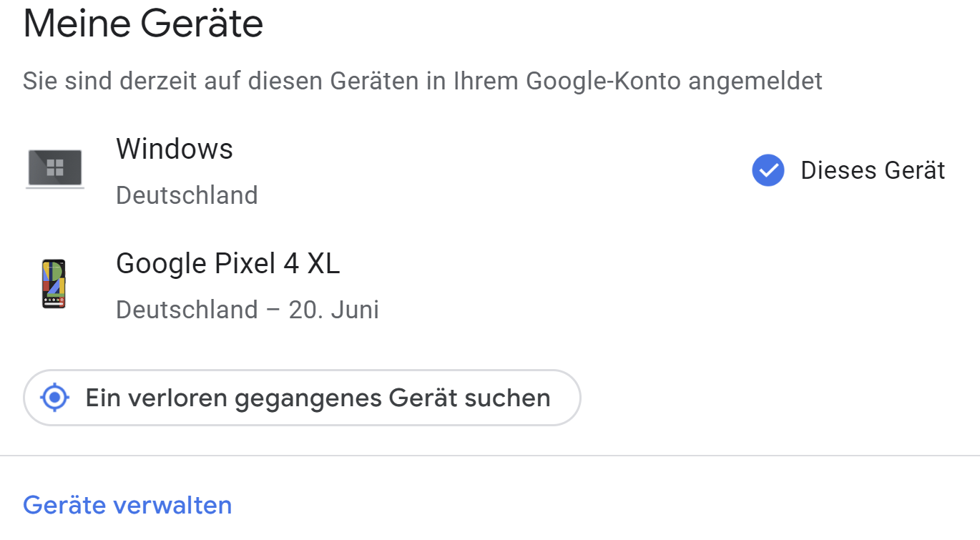Click Deutschland under the Windows device
The height and width of the screenshot is (540, 980).
[187, 195]
